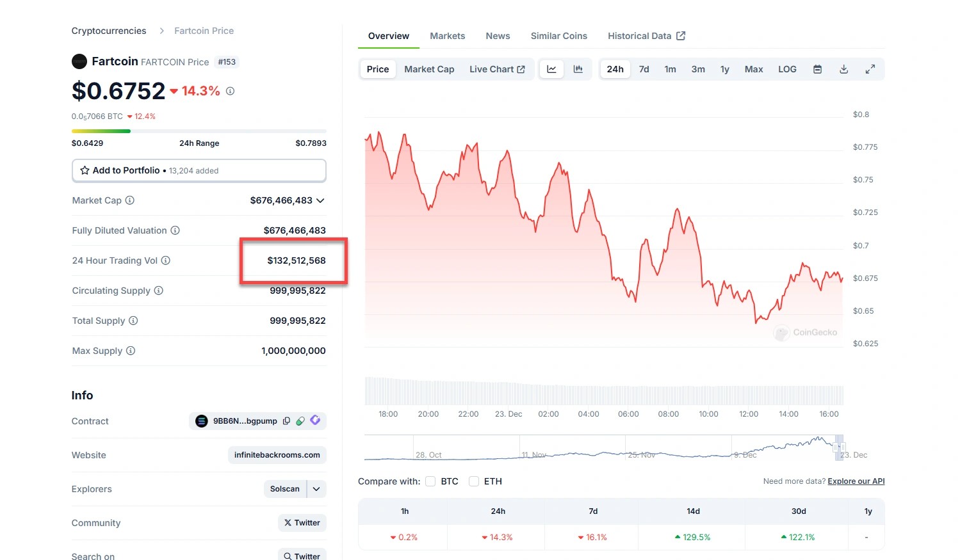Switch to line chart view
This screenshot has width=960, height=560.
pos(551,69)
